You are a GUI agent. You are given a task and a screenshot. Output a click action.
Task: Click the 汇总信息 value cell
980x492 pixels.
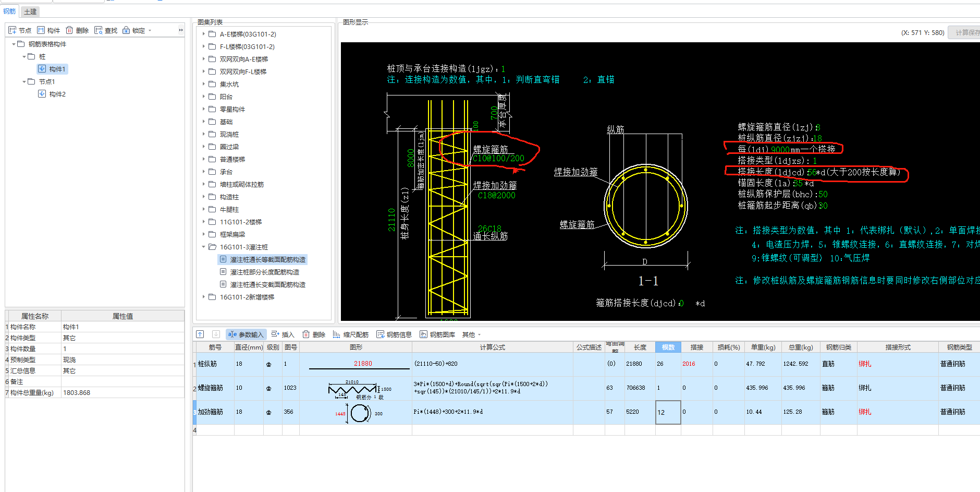[123, 371]
